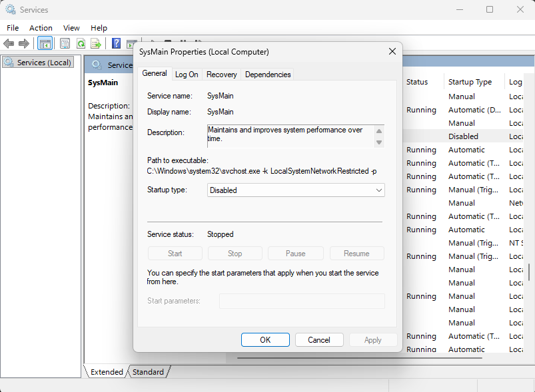Click the Description box scroll up arrow
535x392 pixels.
[379, 131]
